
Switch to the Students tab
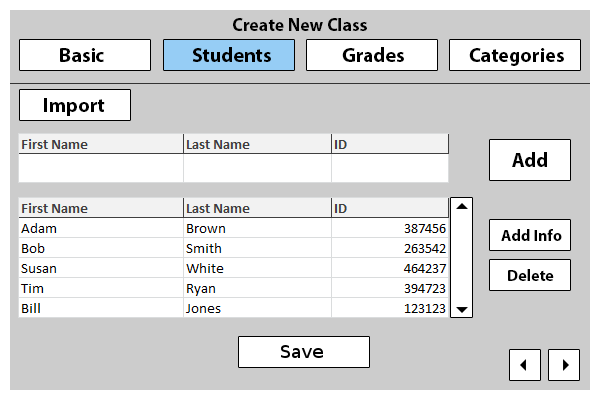(x=229, y=55)
